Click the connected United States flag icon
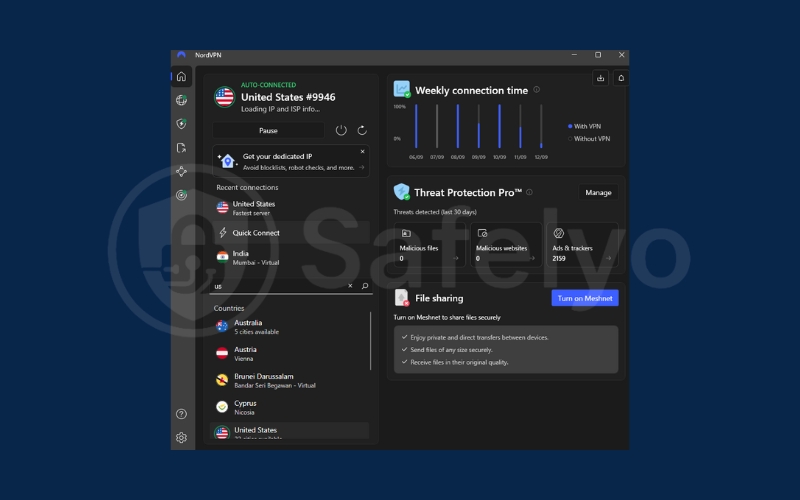The image size is (800, 500). pos(224,97)
